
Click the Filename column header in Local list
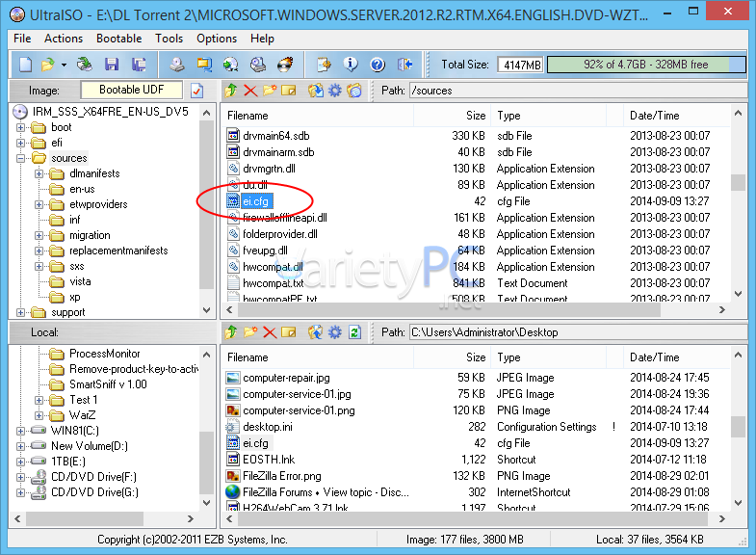tap(248, 357)
